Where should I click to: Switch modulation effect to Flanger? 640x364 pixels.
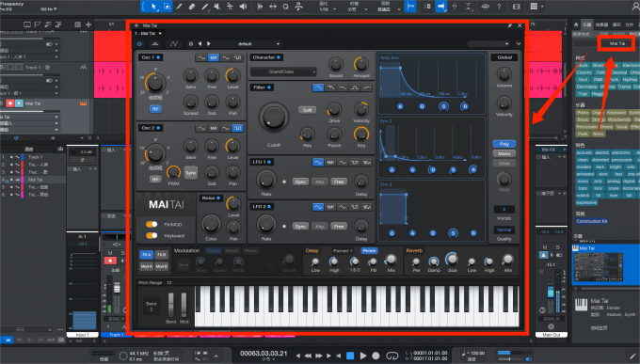(232, 251)
